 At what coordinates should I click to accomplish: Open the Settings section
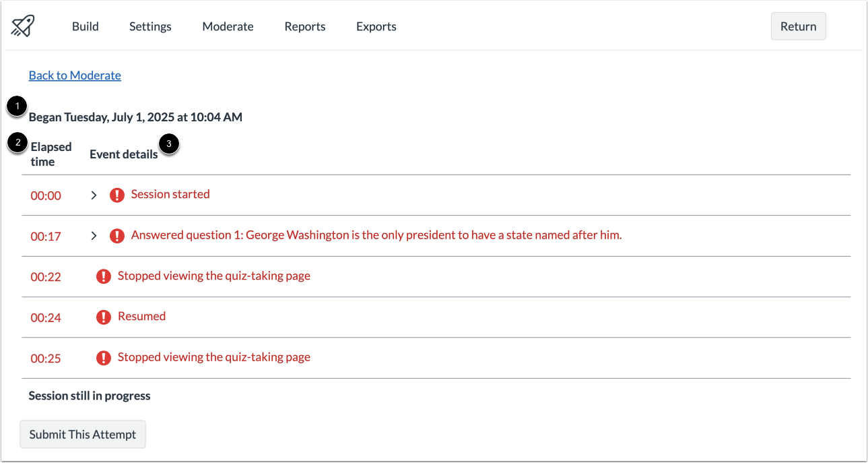149,26
